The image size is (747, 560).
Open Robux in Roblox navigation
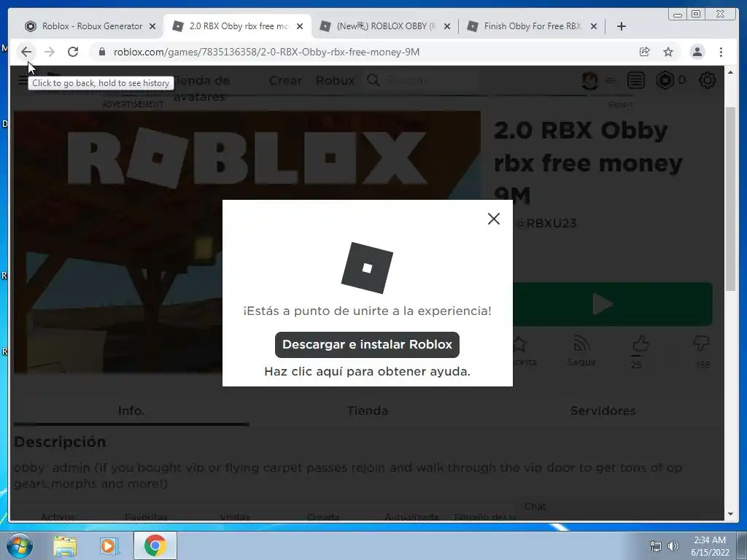[x=336, y=80]
